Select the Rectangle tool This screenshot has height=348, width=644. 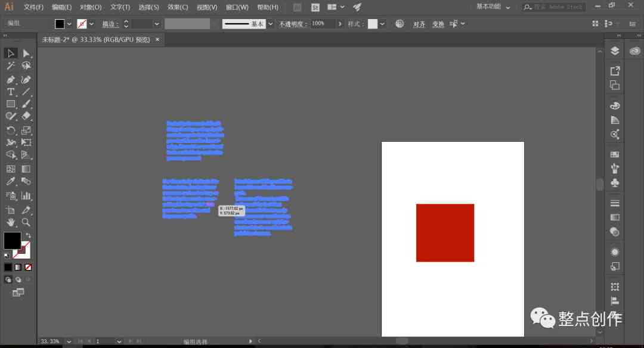click(x=11, y=104)
